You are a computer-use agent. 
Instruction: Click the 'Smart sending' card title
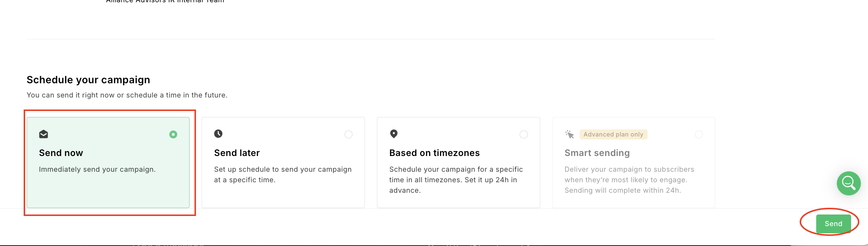pos(597,153)
